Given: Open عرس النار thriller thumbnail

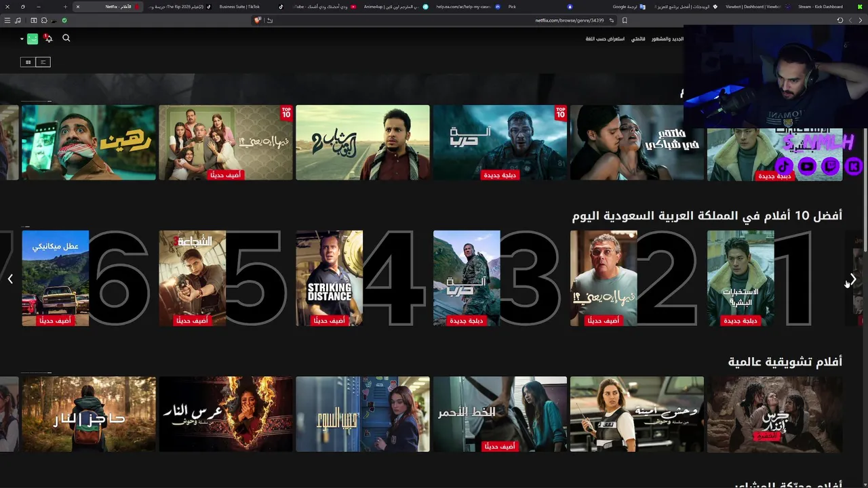Looking at the screenshot, I should 226,414.
